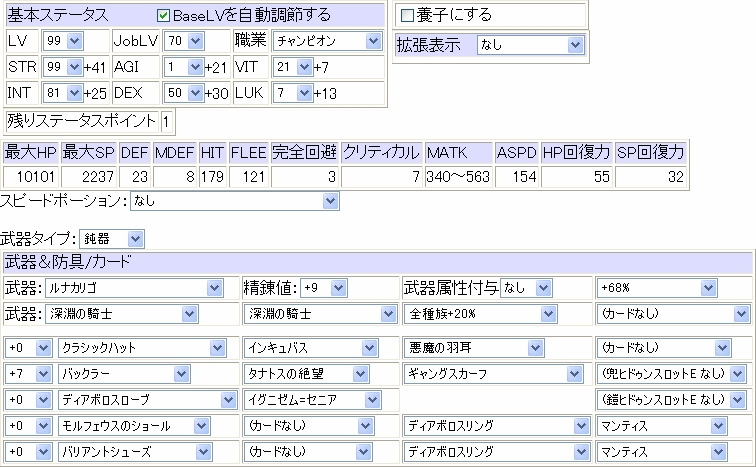Expand the モルフェウスのショール garment dropdown
Image resolution: width=756 pixels, height=467 pixels.
[134, 426]
